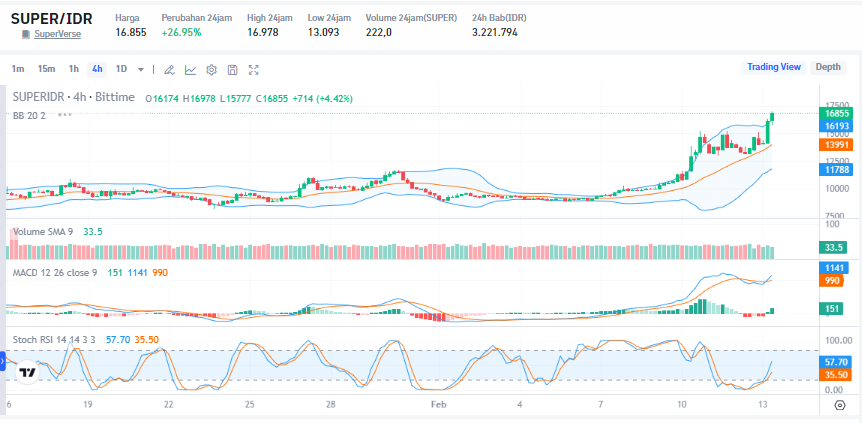Click the Stoch RSI 14 14 3 3 label

coord(54,339)
